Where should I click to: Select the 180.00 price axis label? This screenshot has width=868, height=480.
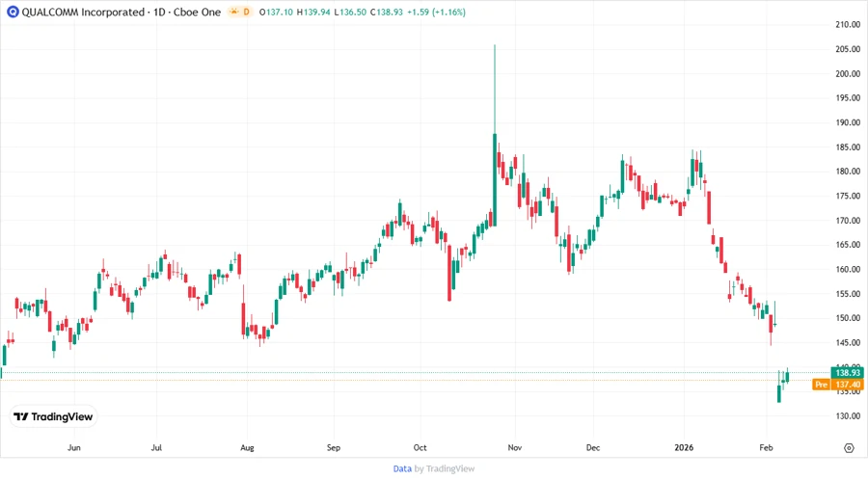(848, 172)
